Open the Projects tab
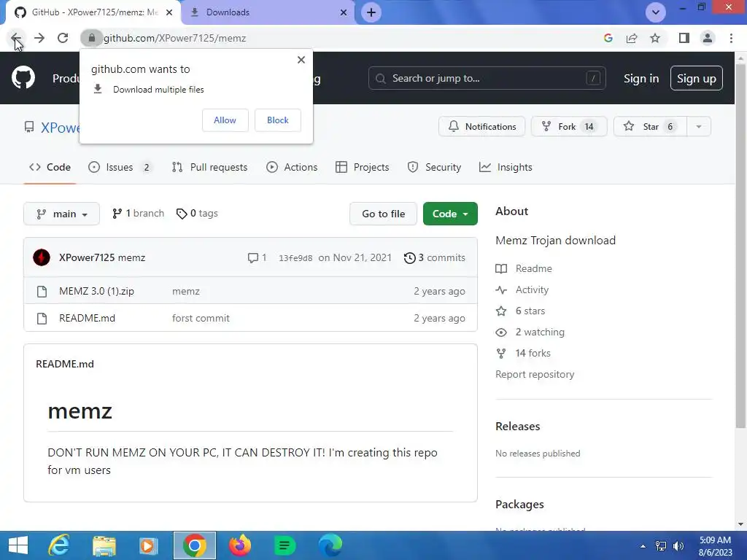Screen dimensions: 747x560 point(362,167)
